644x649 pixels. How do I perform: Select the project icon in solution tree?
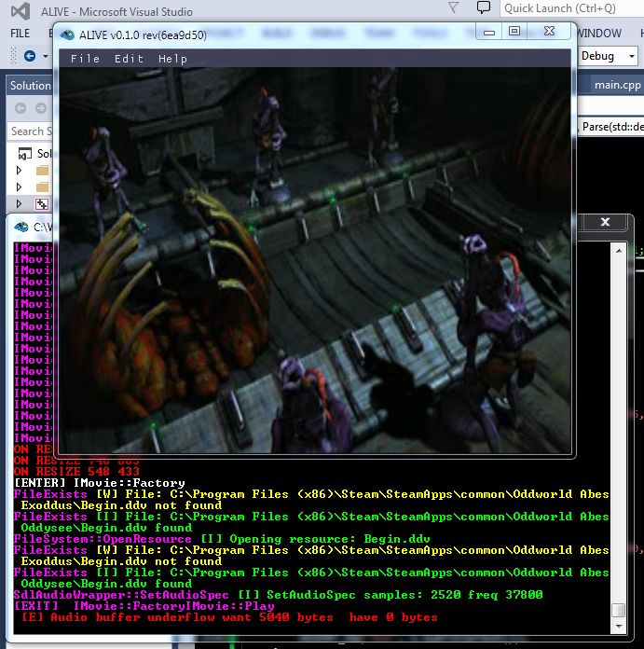pyautogui.click(x=42, y=204)
